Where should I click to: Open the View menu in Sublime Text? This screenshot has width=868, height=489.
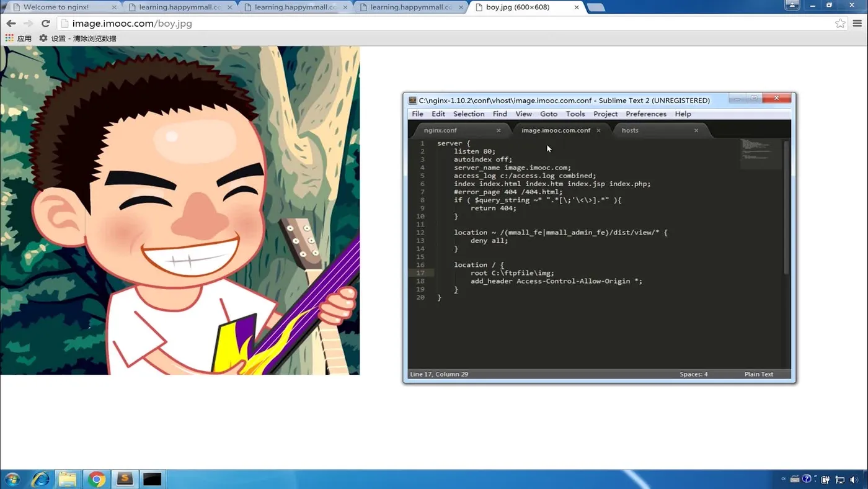pyautogui.click(x=524, y=114)
